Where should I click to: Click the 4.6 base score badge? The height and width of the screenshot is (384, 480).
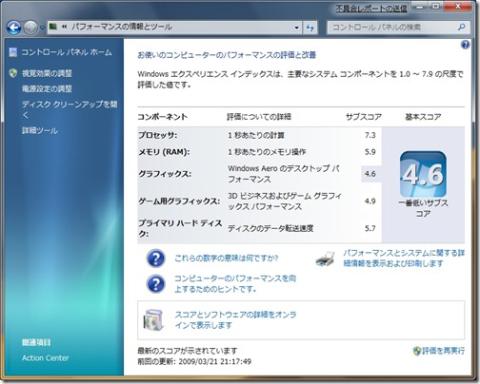pos(423,174)
